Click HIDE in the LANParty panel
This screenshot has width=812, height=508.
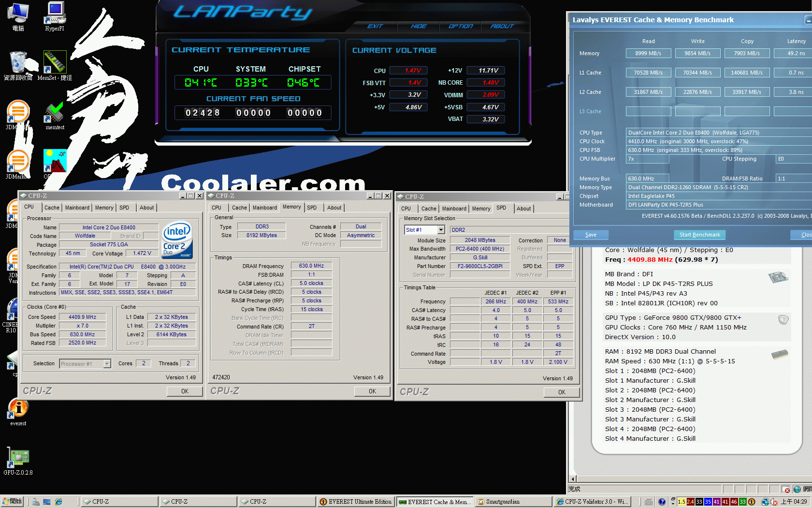pos(419,26)
